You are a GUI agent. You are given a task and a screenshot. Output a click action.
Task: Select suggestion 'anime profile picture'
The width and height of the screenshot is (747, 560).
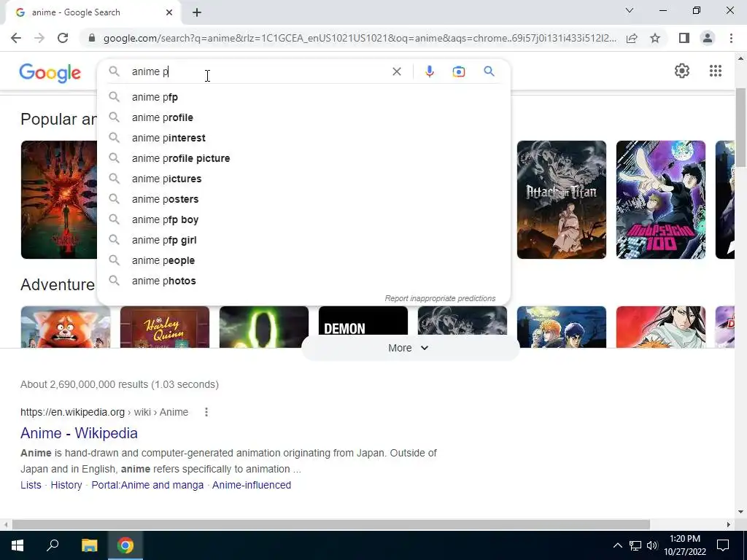click(304, 158)
